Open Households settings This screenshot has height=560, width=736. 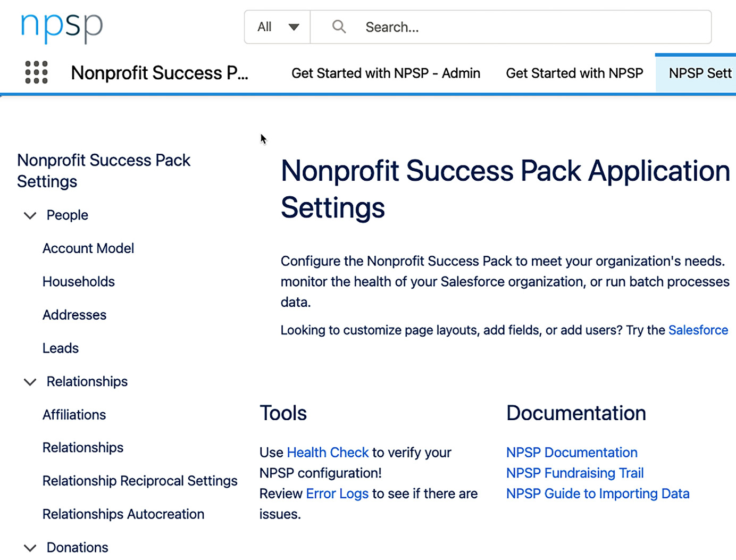79,281
